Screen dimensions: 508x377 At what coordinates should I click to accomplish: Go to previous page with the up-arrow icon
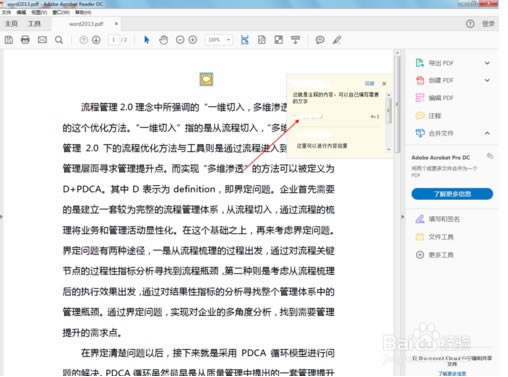(x=84, y=40)
